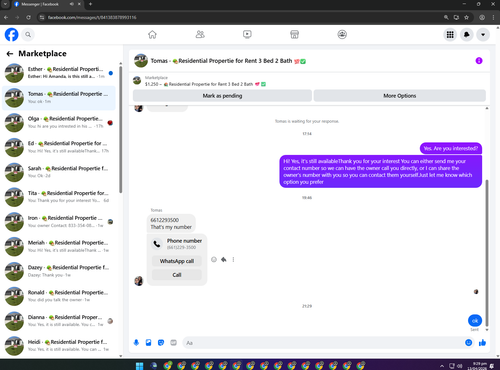Open the Esther conversation
500x370 pixels.
(59, 73)
